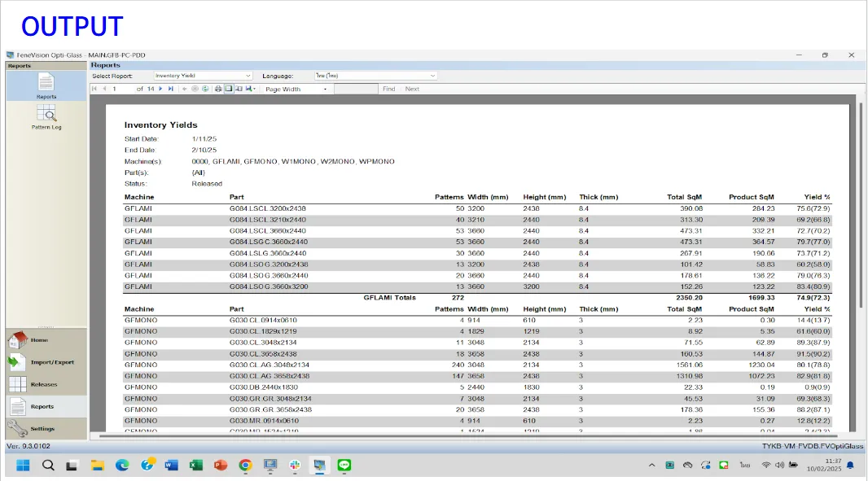
Task: Jump to last page of report
Action: [x=170, y=89]
